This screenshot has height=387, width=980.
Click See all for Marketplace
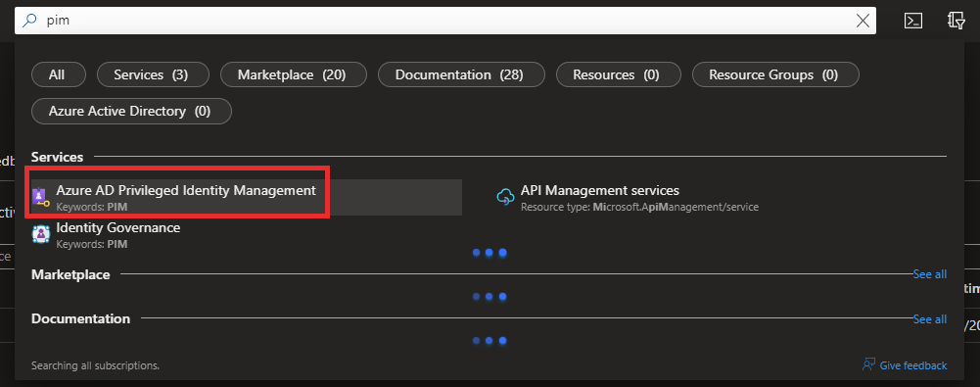[x=929, y=273]
